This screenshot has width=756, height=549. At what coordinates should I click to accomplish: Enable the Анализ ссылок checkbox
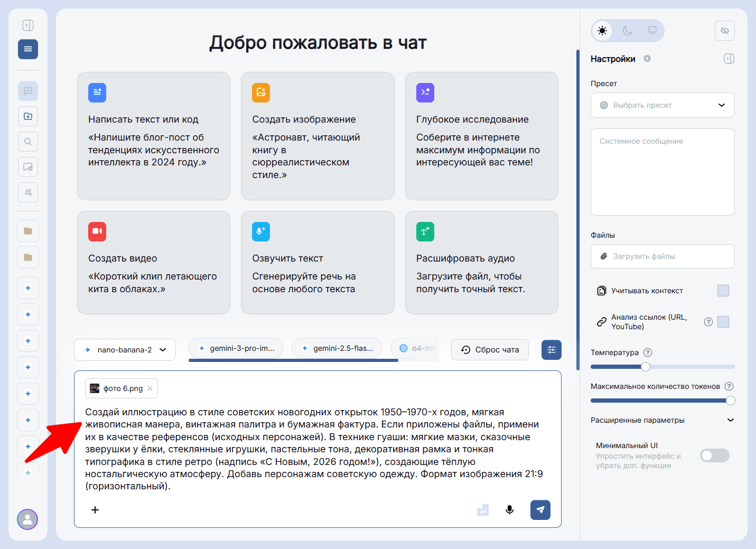pos(724,321)
